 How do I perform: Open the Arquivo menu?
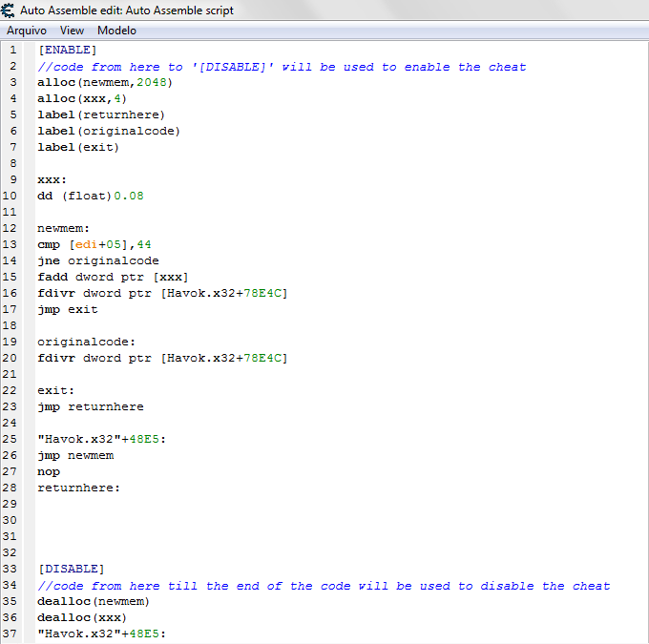click(27, 31)
